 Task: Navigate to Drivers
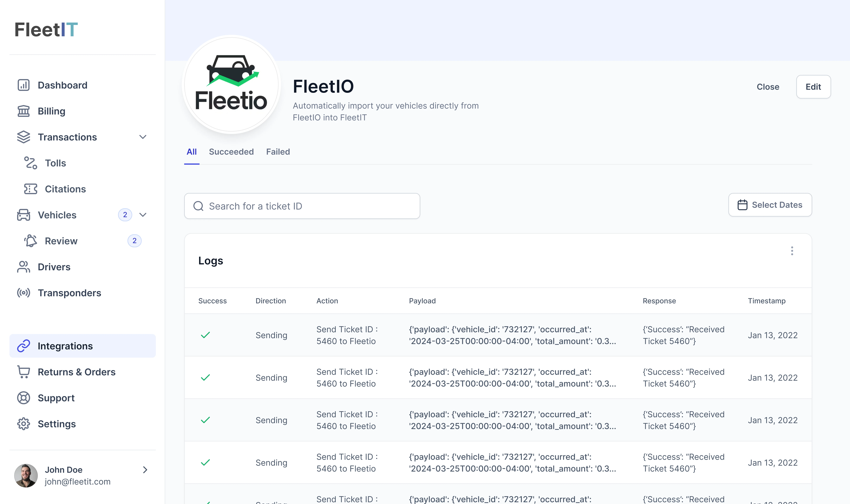pos(82,267)
